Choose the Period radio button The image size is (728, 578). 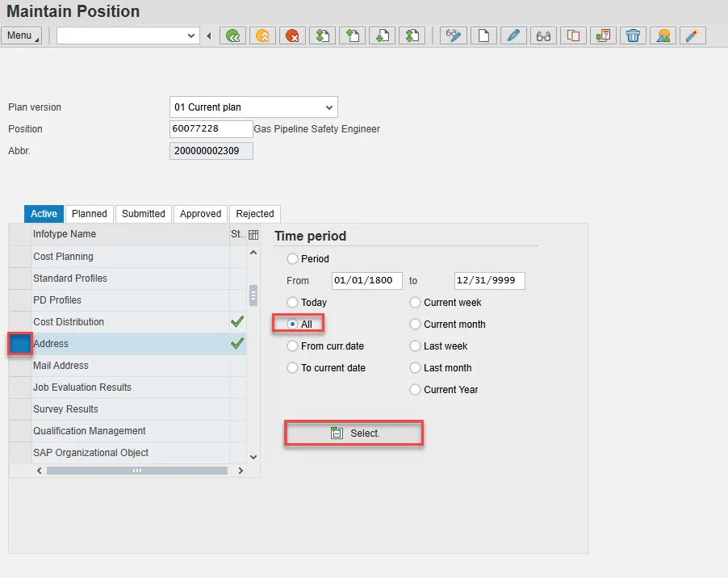point(293,259)
